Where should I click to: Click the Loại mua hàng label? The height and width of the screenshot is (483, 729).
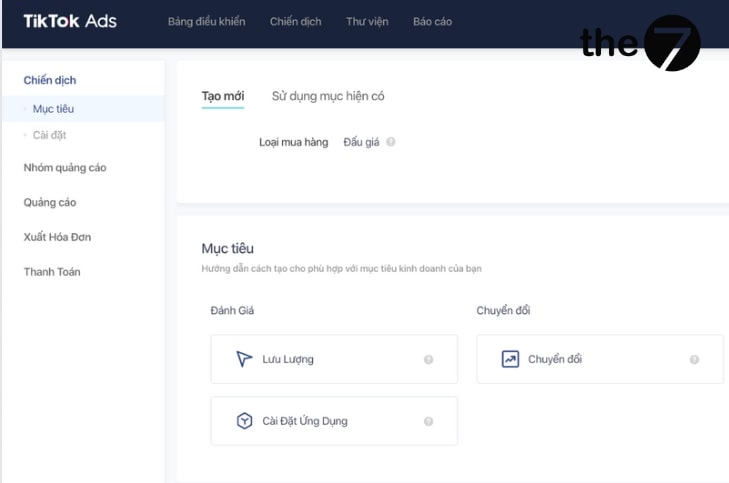click(293, 142)
